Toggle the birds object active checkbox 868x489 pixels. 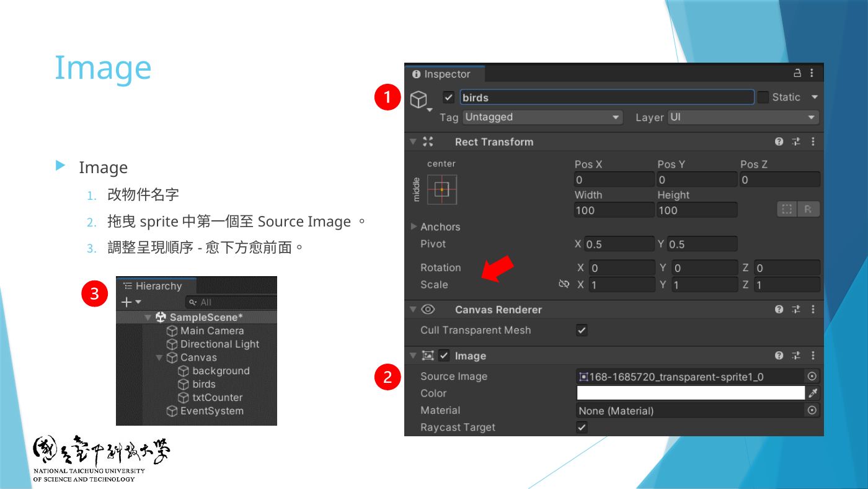[x=449, y=97]
